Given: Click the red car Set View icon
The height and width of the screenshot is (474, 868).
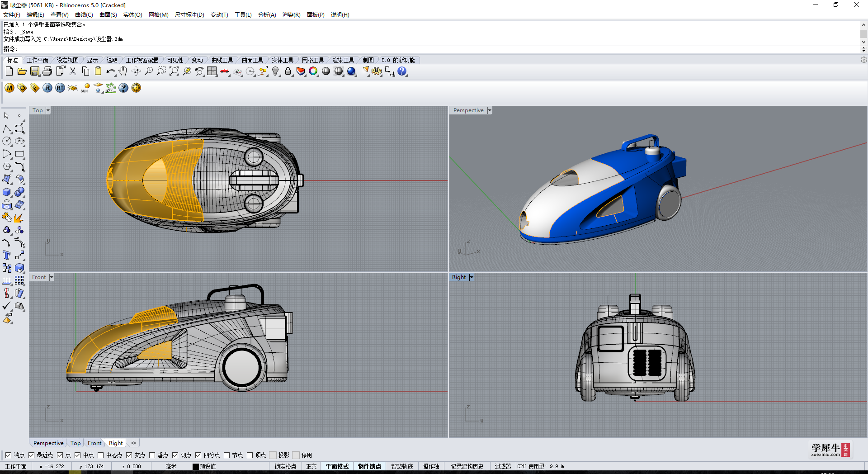Looking at the screenshot, I should click(x=225, y=71).
